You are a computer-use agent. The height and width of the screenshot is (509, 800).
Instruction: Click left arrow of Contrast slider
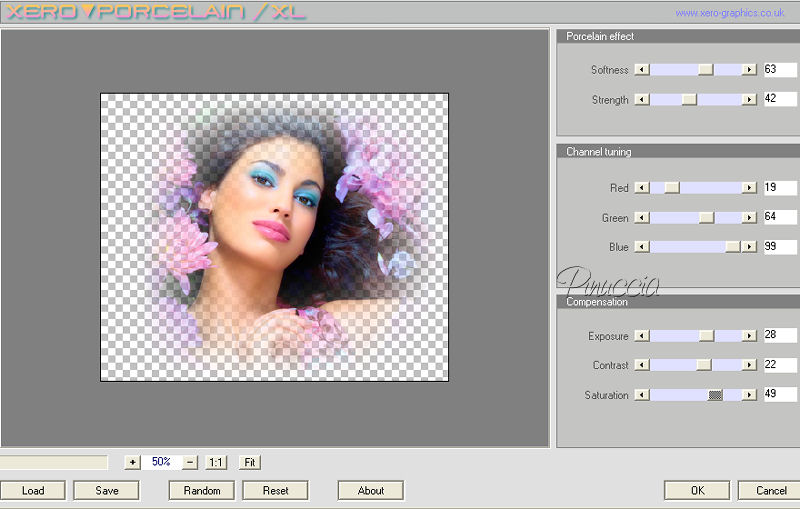[642, 365]
